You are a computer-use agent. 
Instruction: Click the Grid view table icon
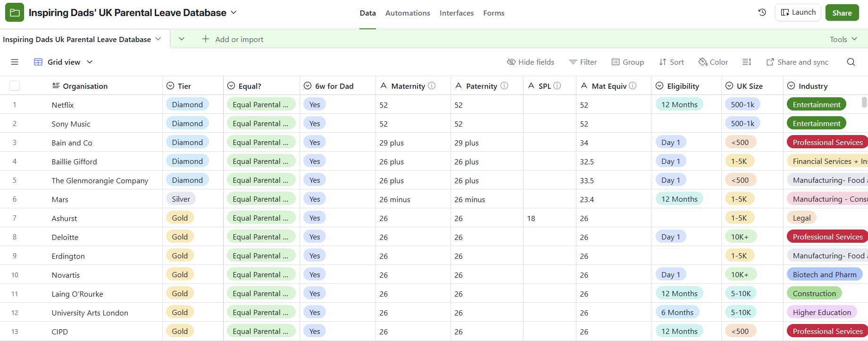click(x=38, y=62)
